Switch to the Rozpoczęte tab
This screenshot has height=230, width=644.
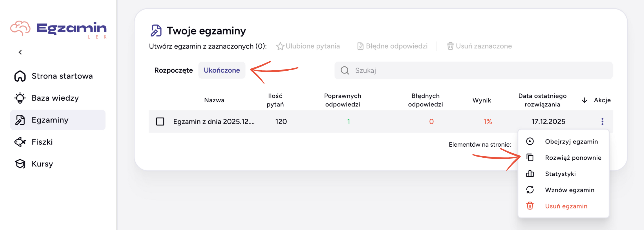click(173, 70)
